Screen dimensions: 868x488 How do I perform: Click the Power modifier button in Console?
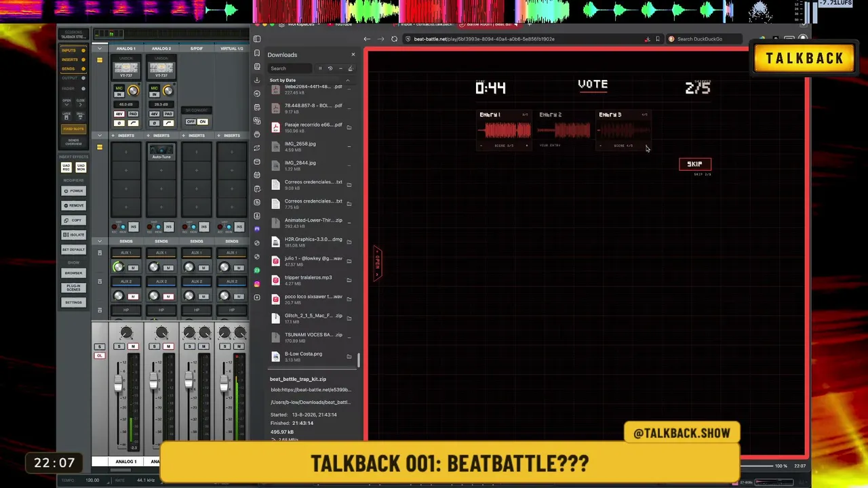pyautogui.click(x=73, y=190)
